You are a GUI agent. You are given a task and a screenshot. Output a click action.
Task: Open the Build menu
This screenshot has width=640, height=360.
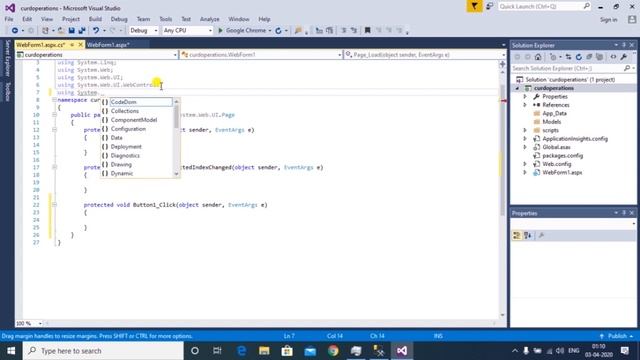click(x=95, y=19)
